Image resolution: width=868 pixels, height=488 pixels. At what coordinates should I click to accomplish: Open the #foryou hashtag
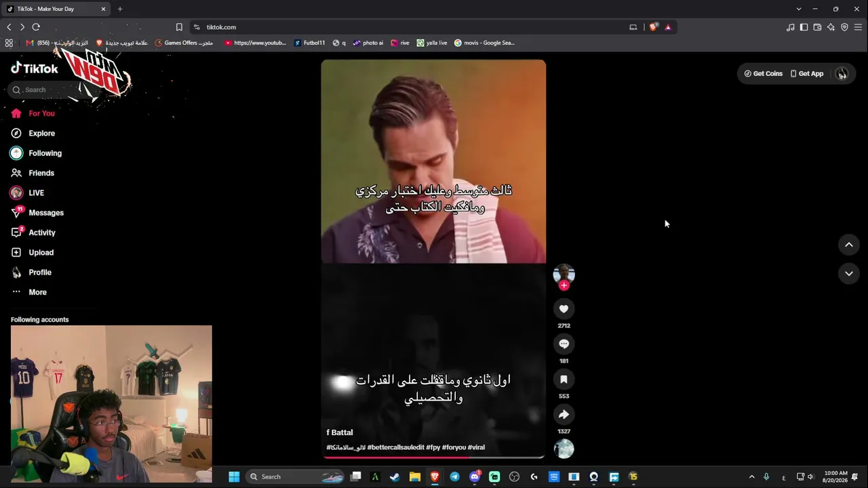point(454,447)
